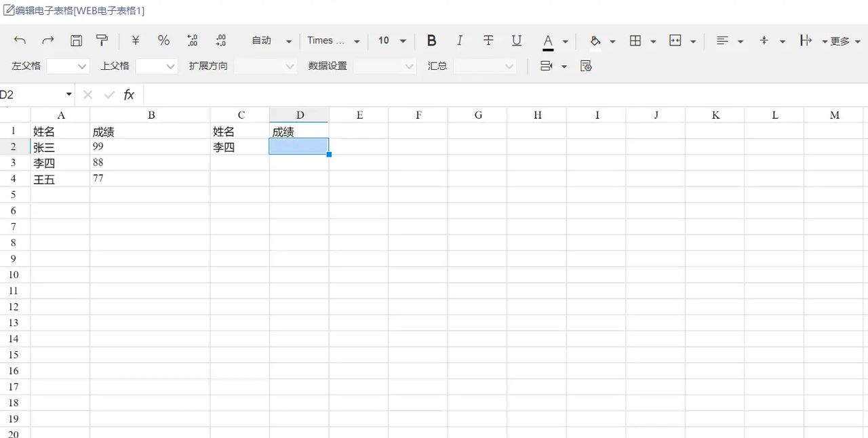Click the edit icon beside 编辑电子表格 title
The width and height of the screenshot is (868, 438).
coord(9,10)
